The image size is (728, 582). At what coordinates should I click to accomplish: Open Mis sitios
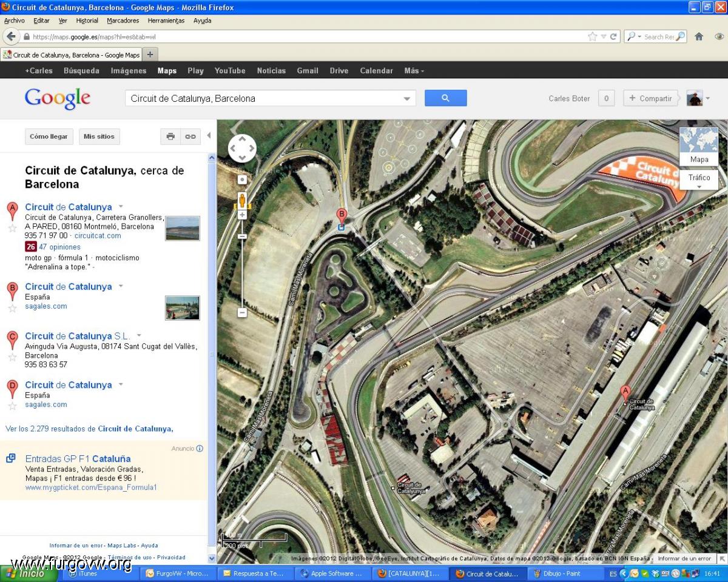pos(99,136)
